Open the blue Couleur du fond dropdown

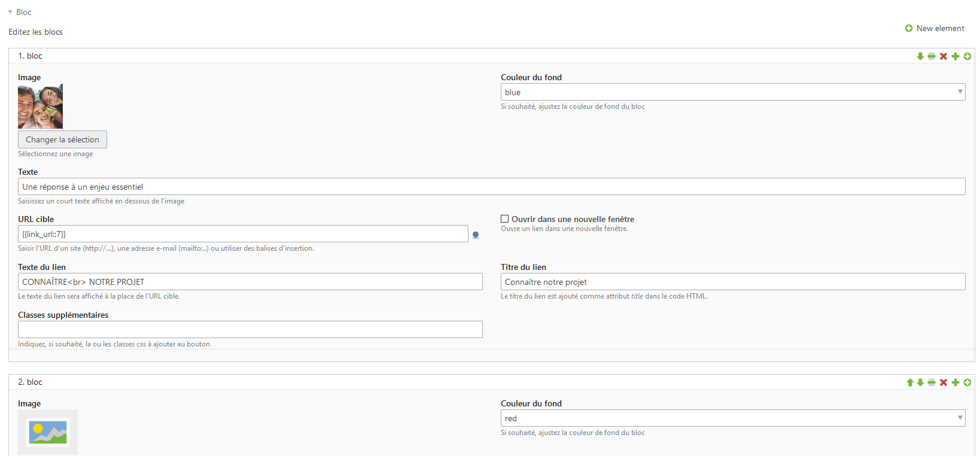(x=733, y=92)
